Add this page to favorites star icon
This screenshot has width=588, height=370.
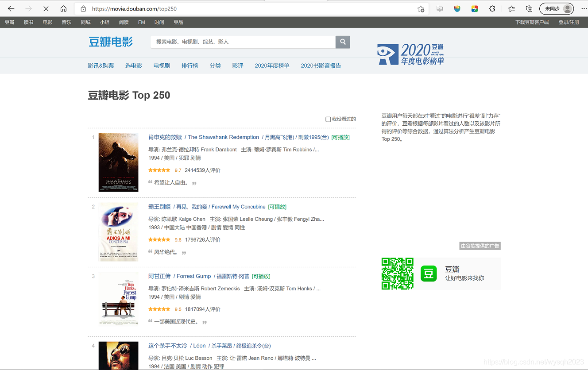point(421,9)
